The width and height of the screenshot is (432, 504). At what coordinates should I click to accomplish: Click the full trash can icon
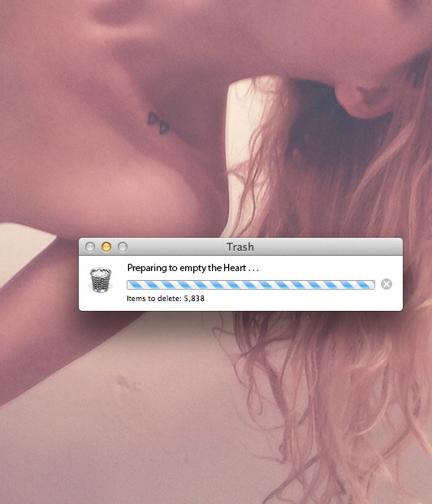click(101, 280)
